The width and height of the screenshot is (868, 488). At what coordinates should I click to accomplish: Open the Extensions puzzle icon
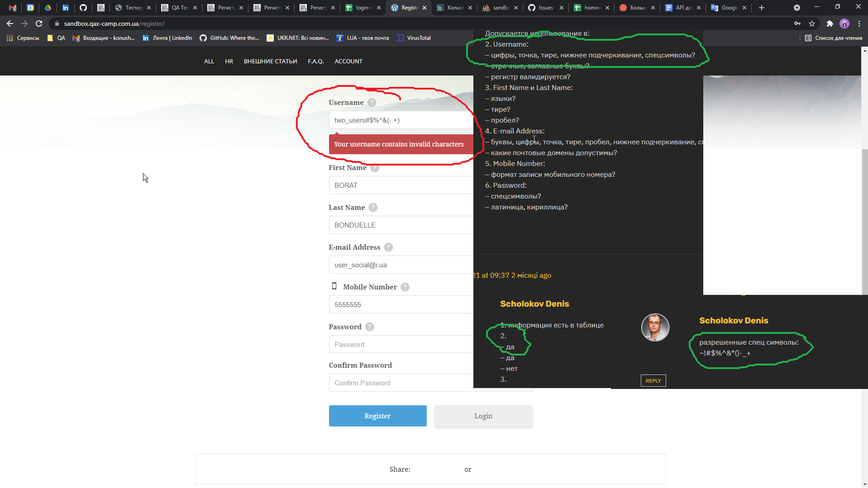click(x=830, y=24)
